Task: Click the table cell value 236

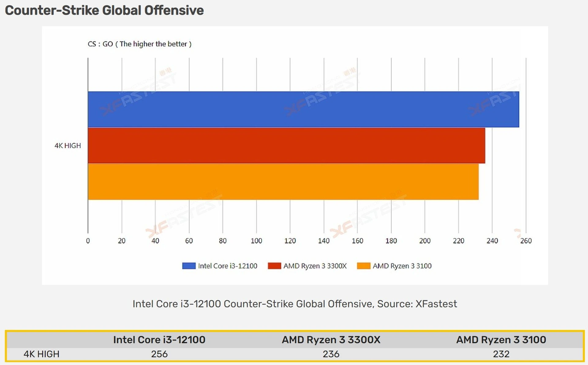Action: [x=331, y=354]
